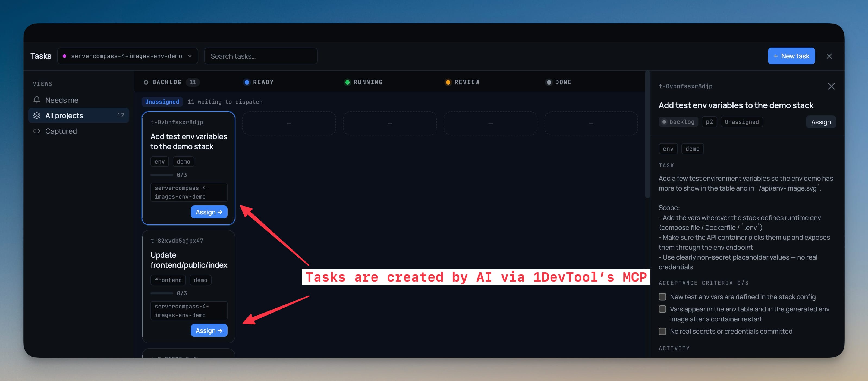Close the Tasks window with top-right X
Viewport: 868px width, 381px height.
829,56
